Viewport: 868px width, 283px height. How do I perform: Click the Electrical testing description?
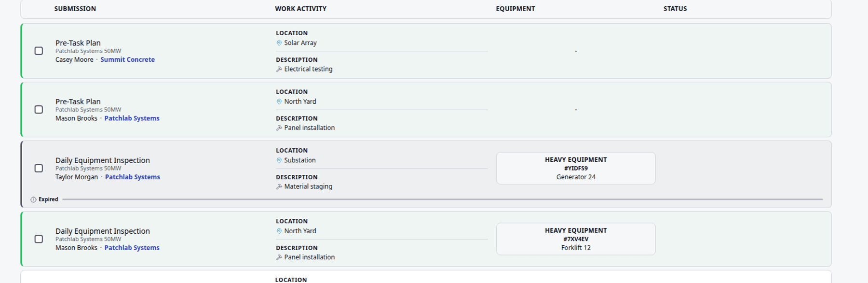tap(308, 69)
